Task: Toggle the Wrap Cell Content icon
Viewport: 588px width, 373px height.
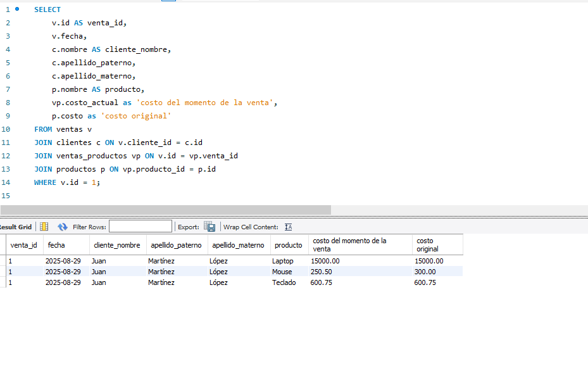Action: pos(289,227)
